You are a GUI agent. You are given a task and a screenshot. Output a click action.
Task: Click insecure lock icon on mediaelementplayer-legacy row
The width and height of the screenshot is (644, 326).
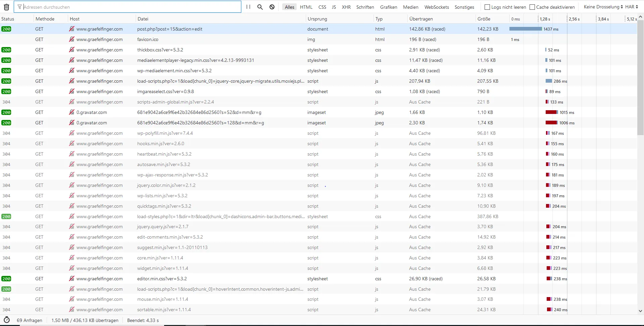71,60
